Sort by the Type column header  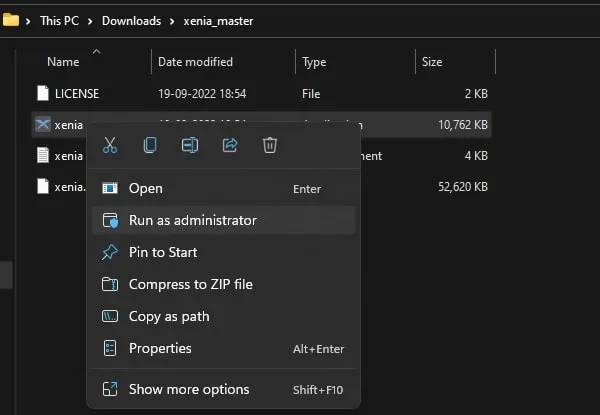coord(314,62)
